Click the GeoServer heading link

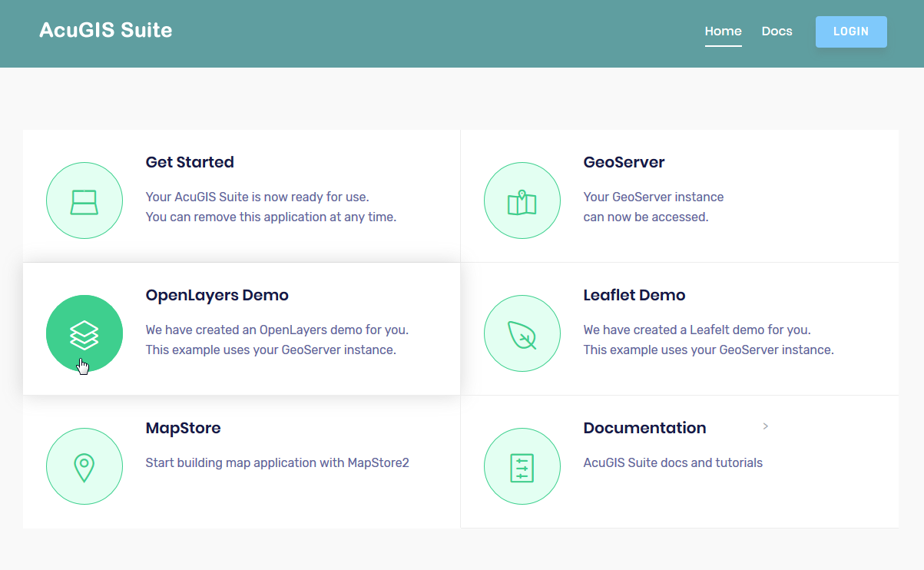click(x=624, y=162)
